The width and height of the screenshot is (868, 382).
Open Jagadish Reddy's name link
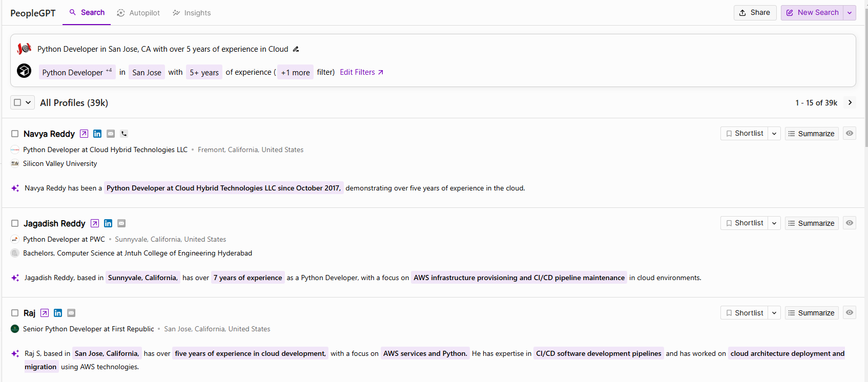(x=54, y=223)
